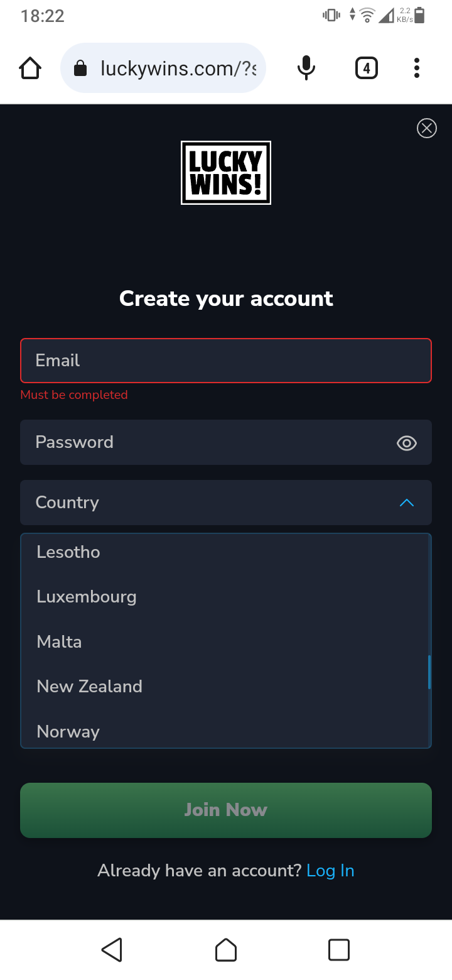Choose Norway from the country list
This screenshot has height=980, width=452.
(68, 731)
